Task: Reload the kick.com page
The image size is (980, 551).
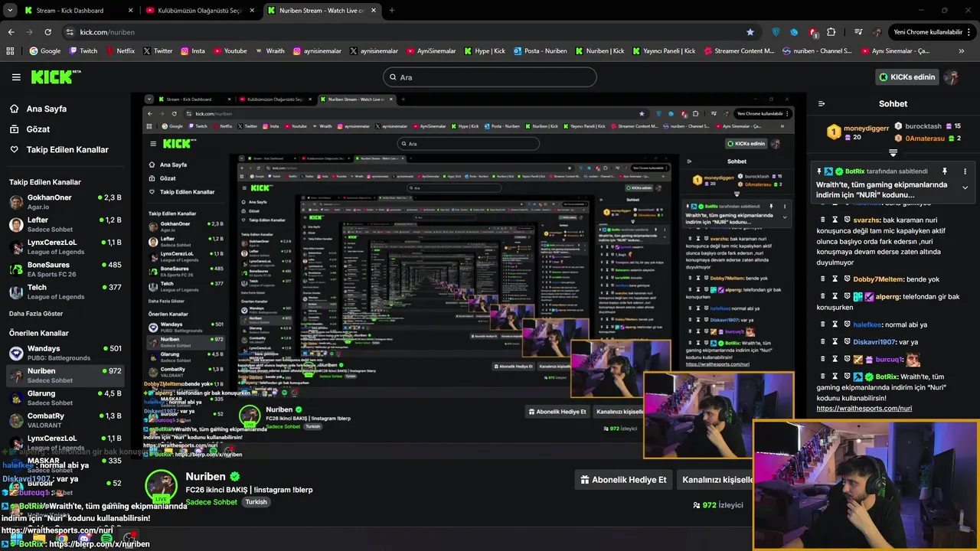Action: coord(47,32)
